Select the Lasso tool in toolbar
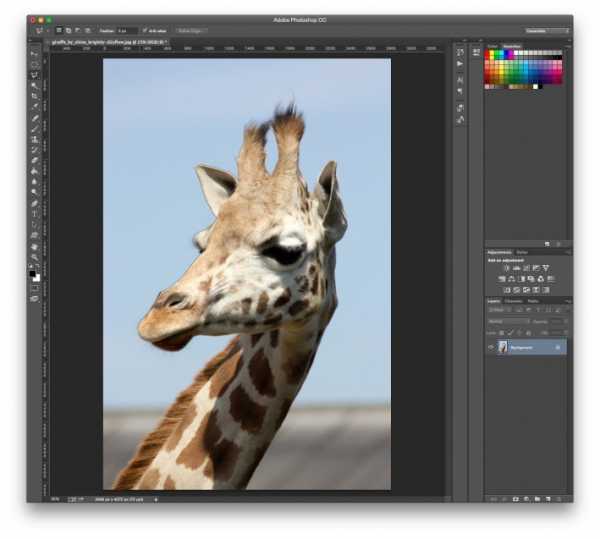 pos(35,75)
